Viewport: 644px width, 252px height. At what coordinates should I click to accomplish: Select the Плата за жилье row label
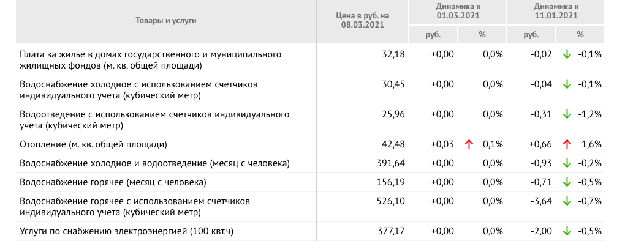tap(150, 60)
